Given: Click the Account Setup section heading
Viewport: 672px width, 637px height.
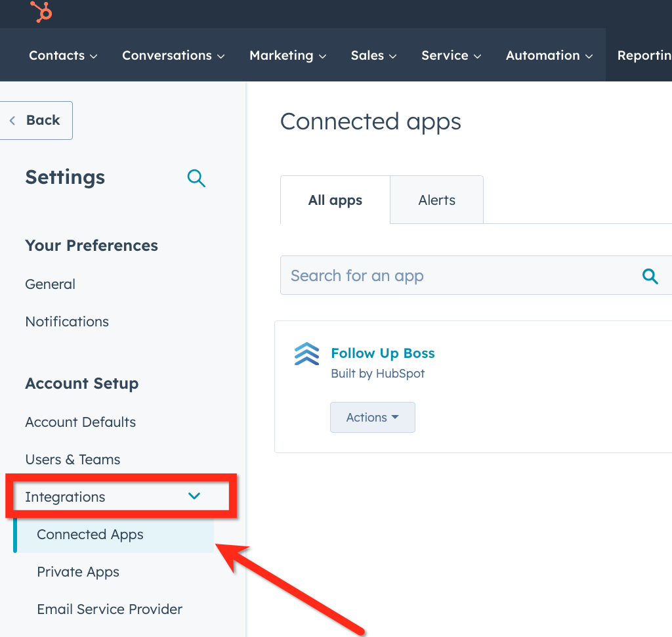Looking at the screenshot, I should tap(82, 383).
